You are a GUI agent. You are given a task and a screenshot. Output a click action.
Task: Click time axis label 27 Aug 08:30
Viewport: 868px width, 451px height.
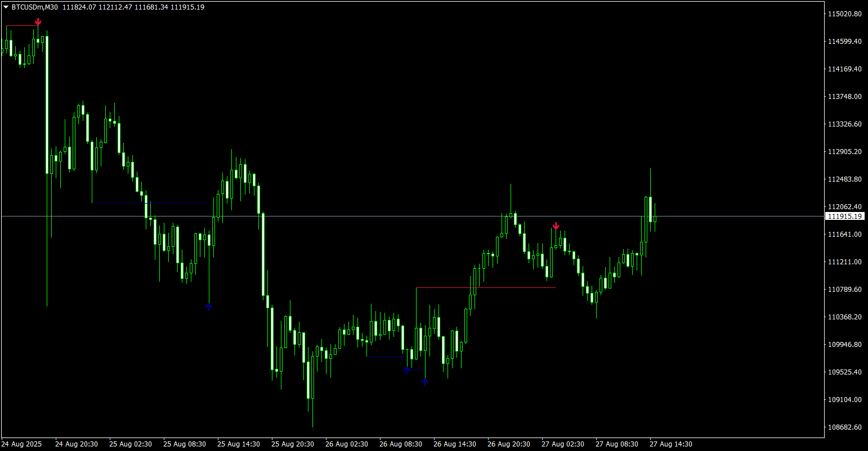(617, 444)
